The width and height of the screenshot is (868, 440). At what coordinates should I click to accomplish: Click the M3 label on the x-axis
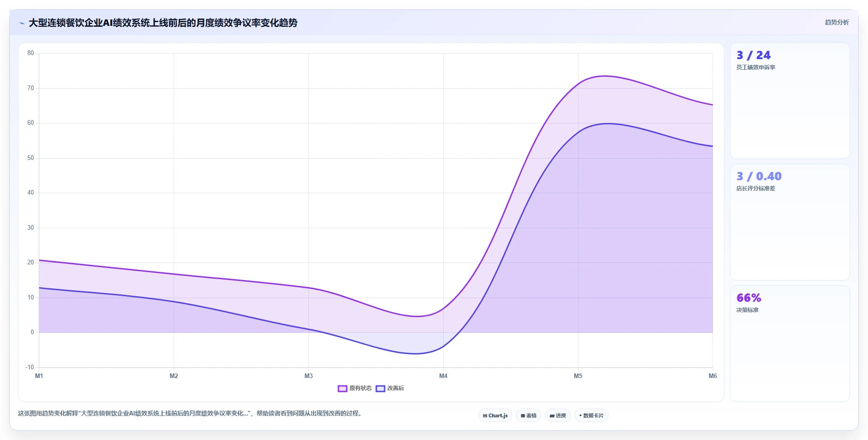click(x=308, y=376)
